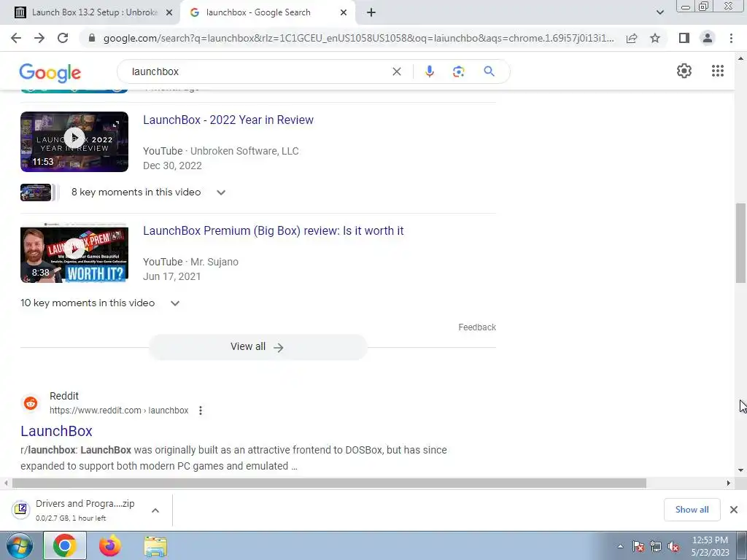Click the key moments preview thumbnail
This screenshot has width=747, height=560.
(36, 192)
